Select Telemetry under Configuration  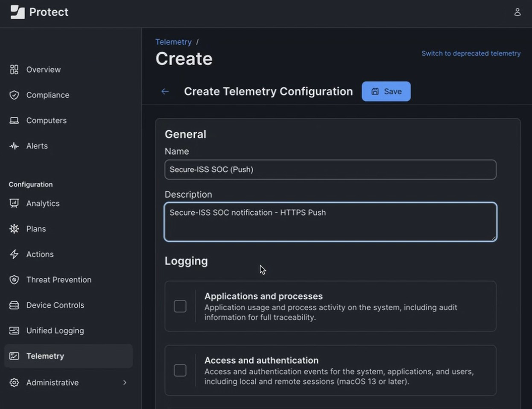(x=68, y=356)
